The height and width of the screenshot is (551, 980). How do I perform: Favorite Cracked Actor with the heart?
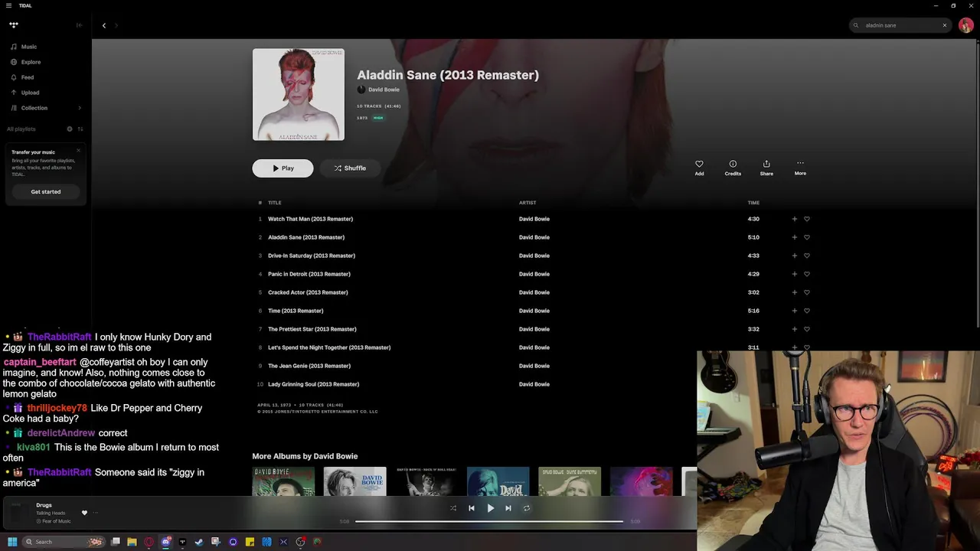click(807, 292)
